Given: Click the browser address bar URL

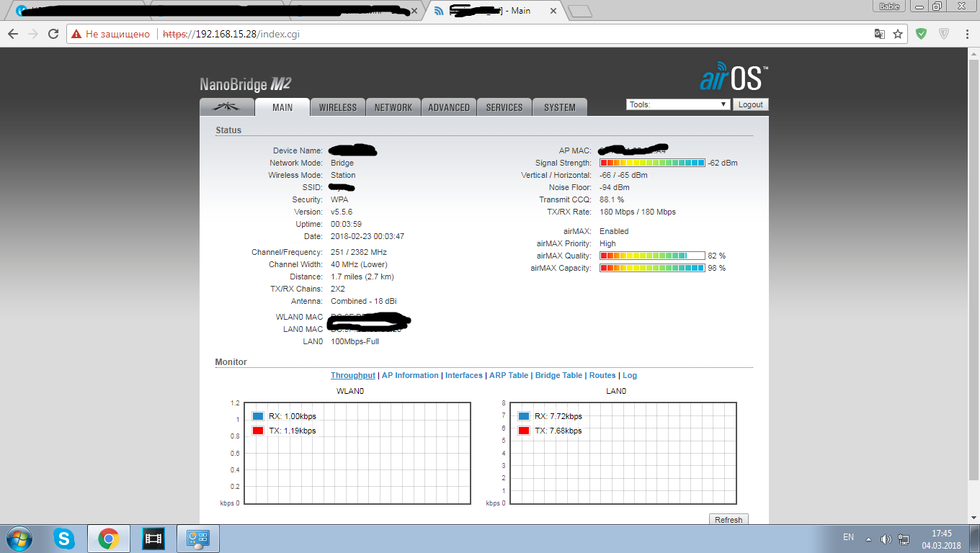Looking at the screenshot, I should click(231, 34).
